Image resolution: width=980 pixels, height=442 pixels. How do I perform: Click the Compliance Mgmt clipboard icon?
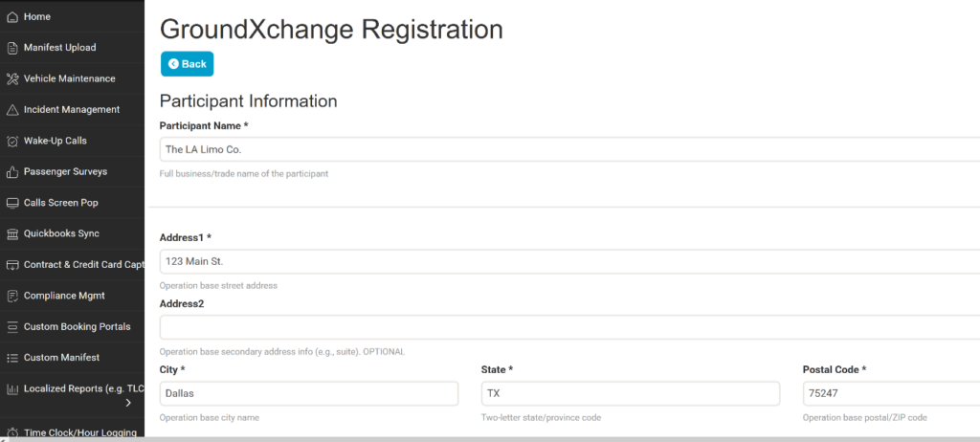tap(12, 296)
